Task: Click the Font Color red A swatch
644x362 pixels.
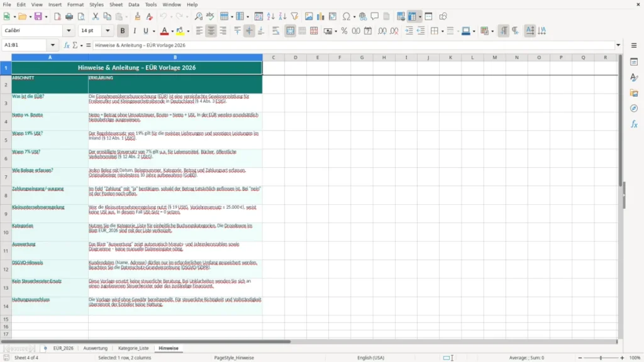Action: click(x=164, y=31)
